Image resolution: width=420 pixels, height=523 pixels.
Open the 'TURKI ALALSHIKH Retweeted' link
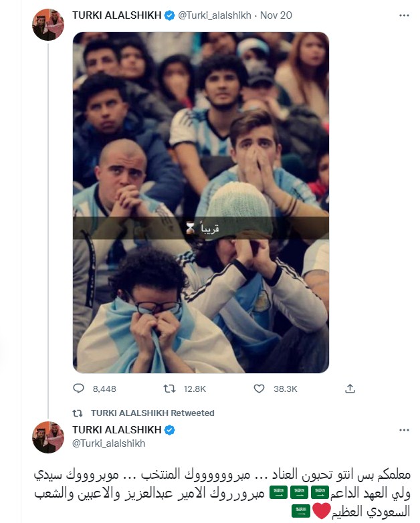152,413
